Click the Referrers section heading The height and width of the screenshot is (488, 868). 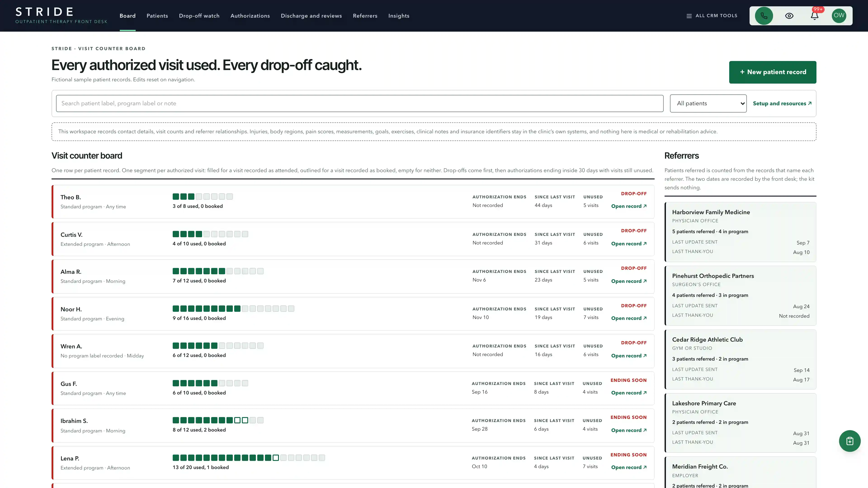coord(681,156)
